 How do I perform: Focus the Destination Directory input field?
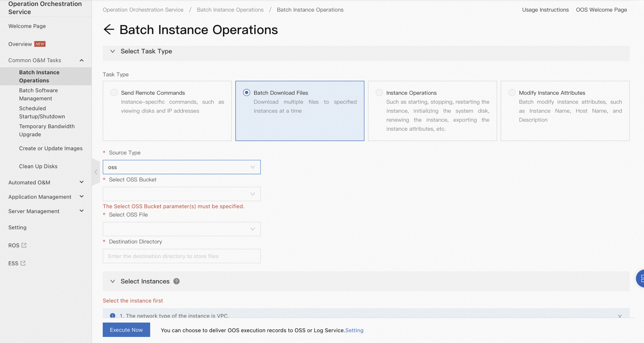pyautogui.click(x=181, y=256)
